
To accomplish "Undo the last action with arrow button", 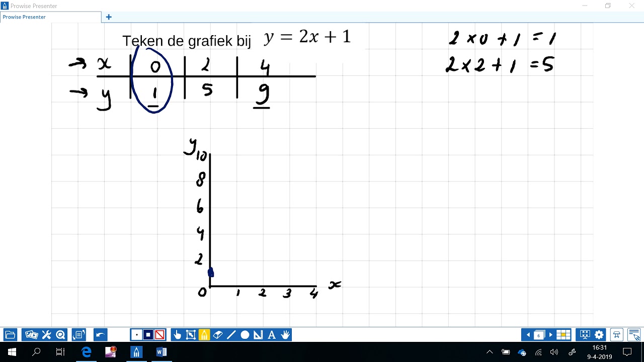I will point(100,335).
